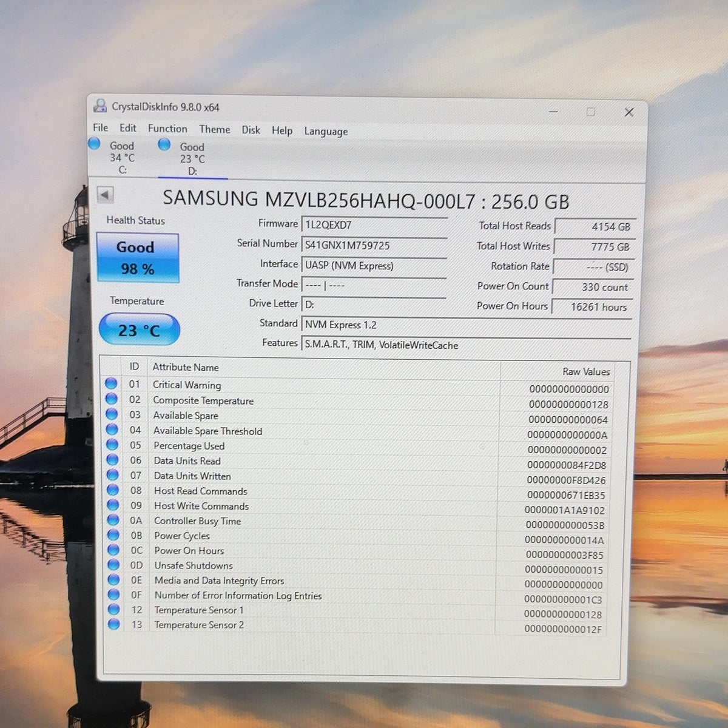Click the status icon for drive D:
The width and height of the screenshot is (728, 728).
click(x=164, y=144)
